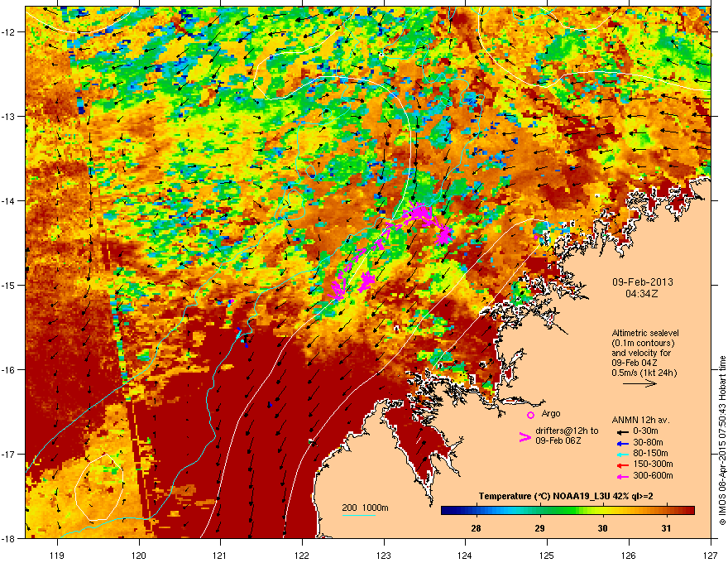Click the magenta drifters arrowhead legend symbol
Screen dimensions: 728x563
click(524, 437)
